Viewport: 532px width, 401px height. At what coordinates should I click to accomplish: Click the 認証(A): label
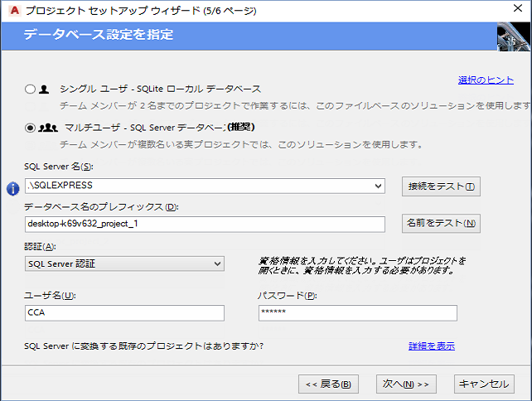[40, 247]
